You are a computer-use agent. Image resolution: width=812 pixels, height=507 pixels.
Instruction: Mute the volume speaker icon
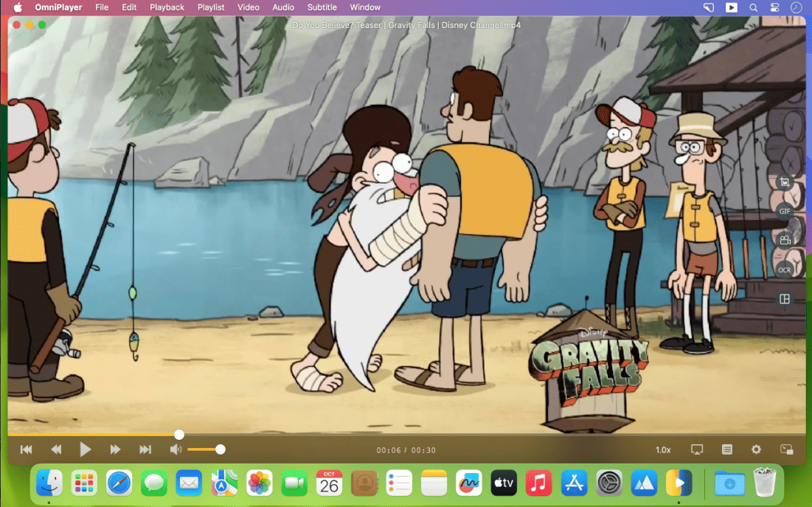tap(176, 449)
